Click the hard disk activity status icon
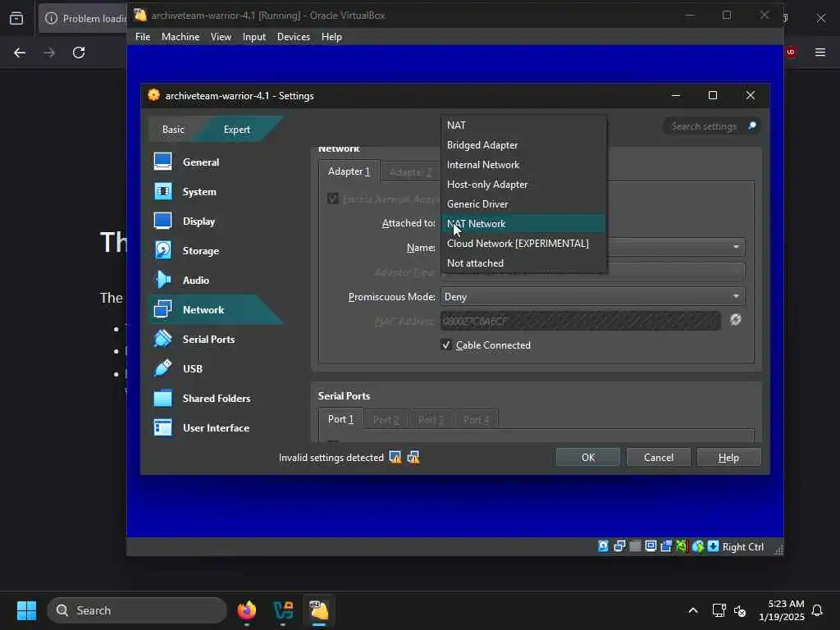 603,546
